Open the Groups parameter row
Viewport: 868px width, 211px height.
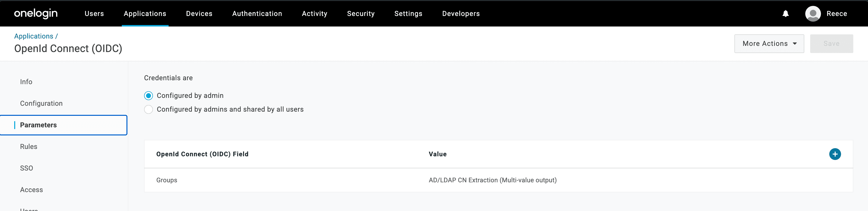498,180
